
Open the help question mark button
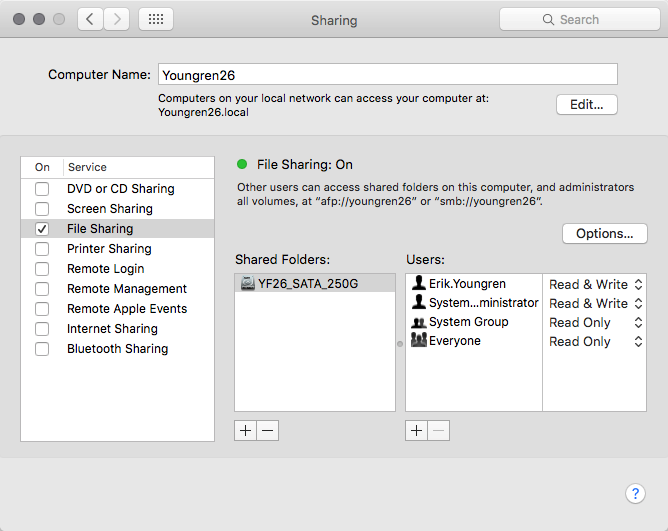click(x=635, y=493)
